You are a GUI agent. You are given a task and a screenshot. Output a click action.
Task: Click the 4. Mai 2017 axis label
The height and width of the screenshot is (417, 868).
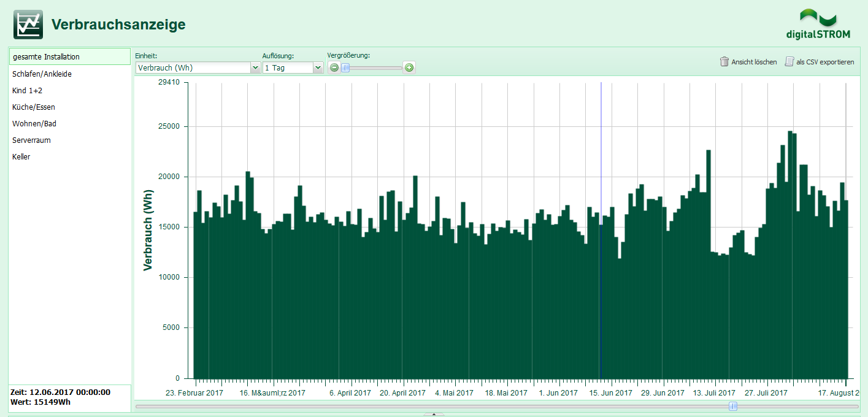click(455, 392)
